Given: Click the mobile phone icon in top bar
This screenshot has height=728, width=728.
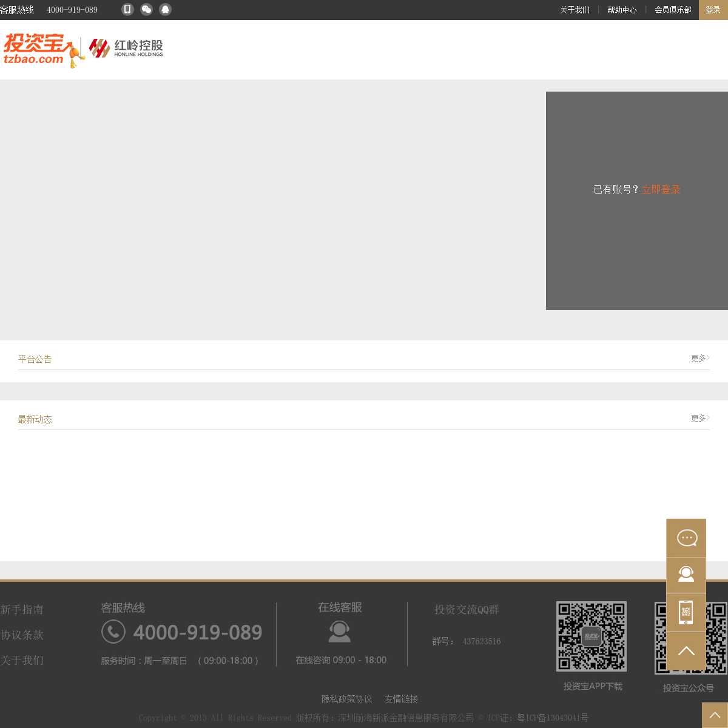Looking at the screenshot, I should pyautogui.click(x=127, y=9).
